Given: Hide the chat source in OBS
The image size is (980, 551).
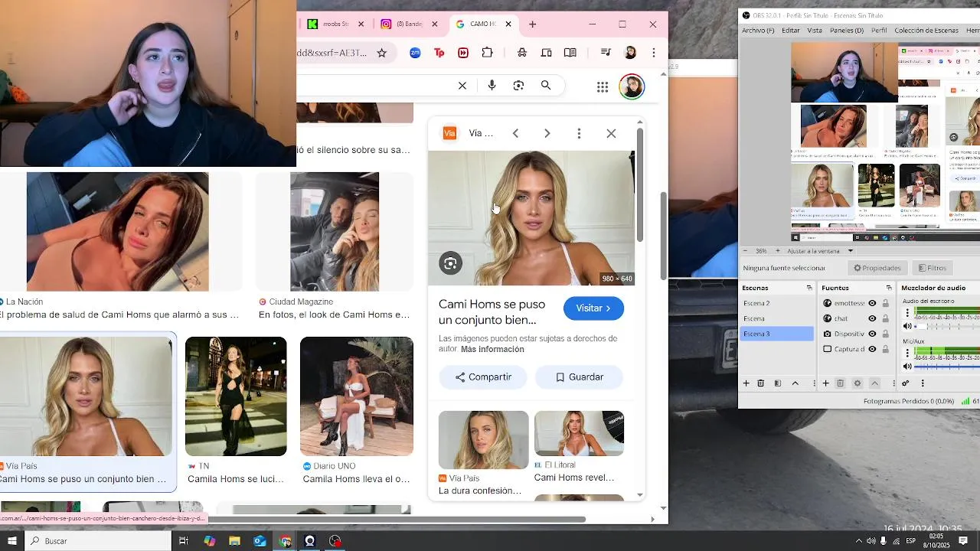Looking at the screenshot, I should (x=872, y=318).
